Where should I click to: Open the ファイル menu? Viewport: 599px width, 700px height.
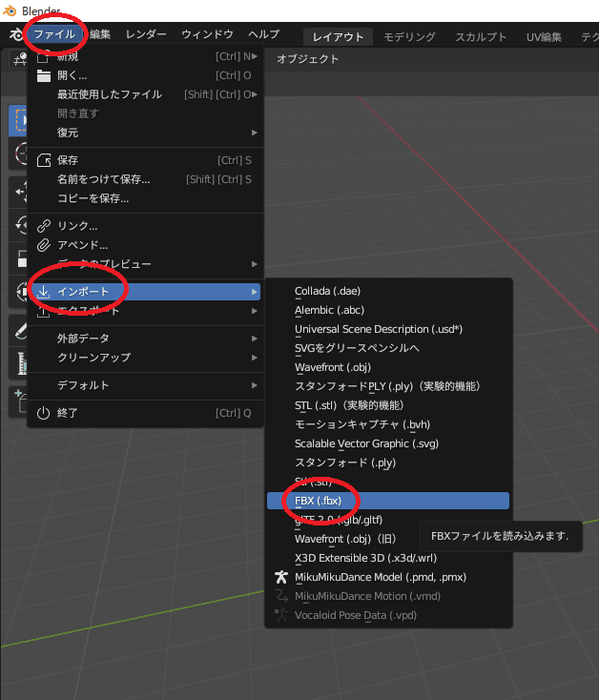[54, 34]
